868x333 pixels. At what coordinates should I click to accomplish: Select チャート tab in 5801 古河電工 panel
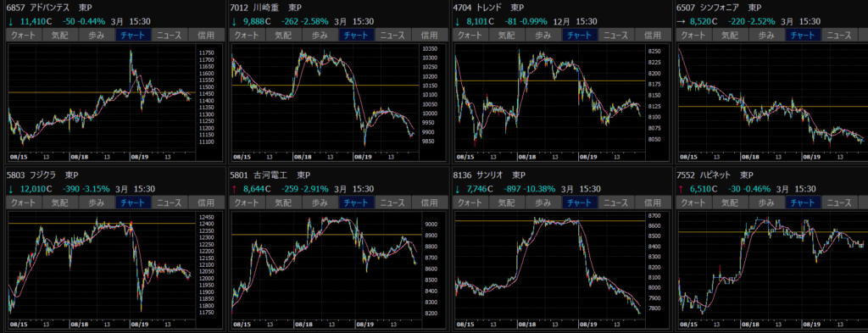(357, 203)
